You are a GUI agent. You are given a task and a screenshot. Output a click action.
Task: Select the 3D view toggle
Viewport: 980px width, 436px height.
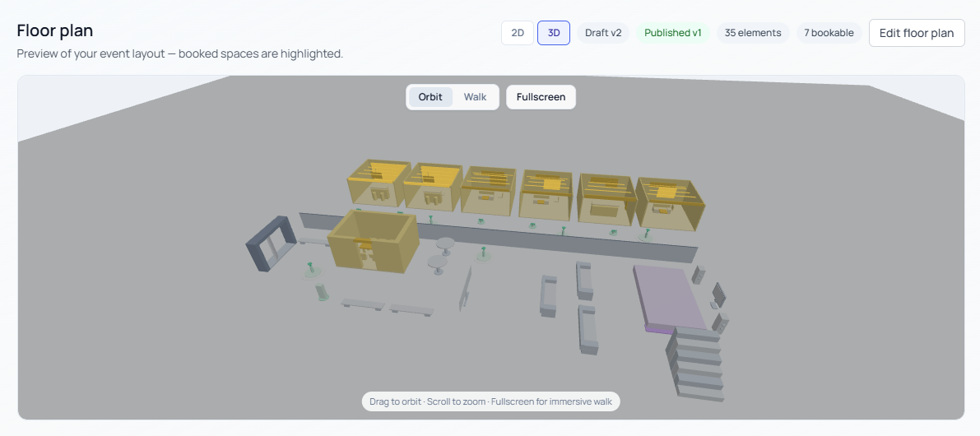554,33
